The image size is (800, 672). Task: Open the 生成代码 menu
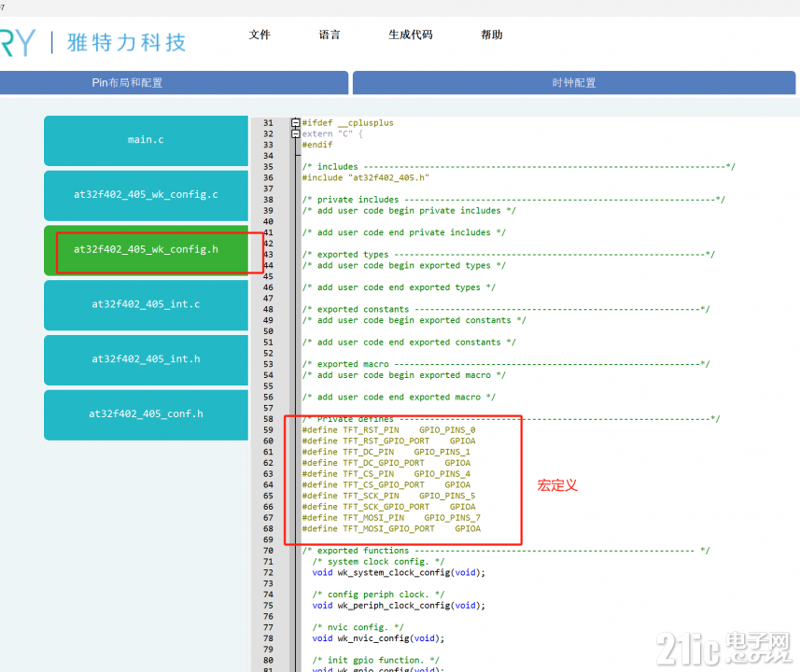[x=410, y=35]
